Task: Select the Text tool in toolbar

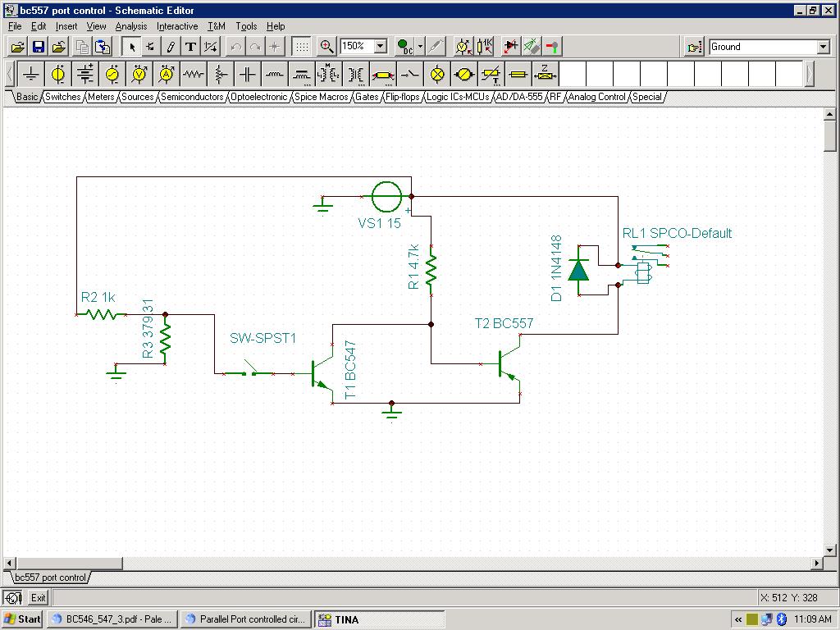Action: coord(190,47)
